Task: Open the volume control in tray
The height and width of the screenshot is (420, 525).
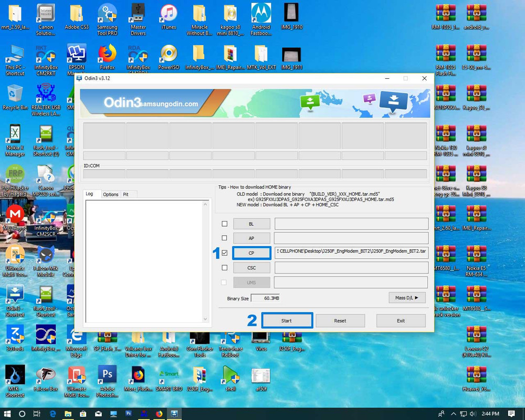Action: (473, 414)
